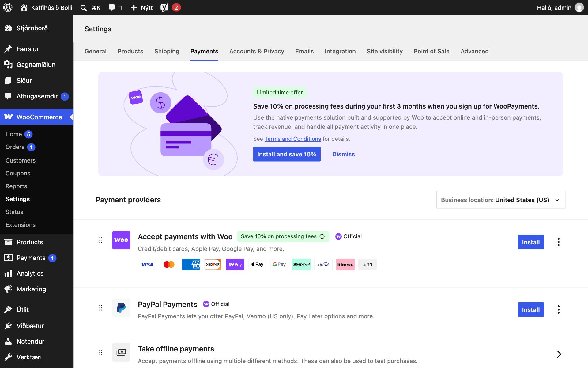
Task: Install PayPal Payments
Action: (x=531, y=309)
